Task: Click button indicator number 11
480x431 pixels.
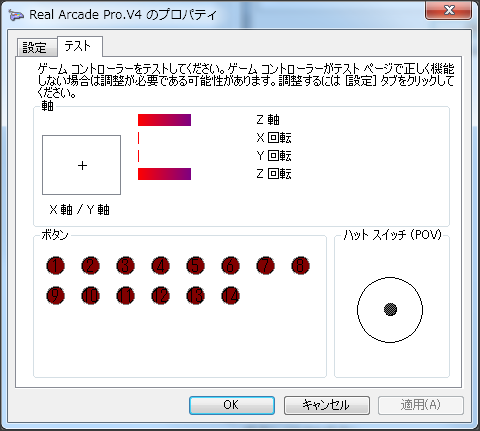Action: tap(125, 296)
